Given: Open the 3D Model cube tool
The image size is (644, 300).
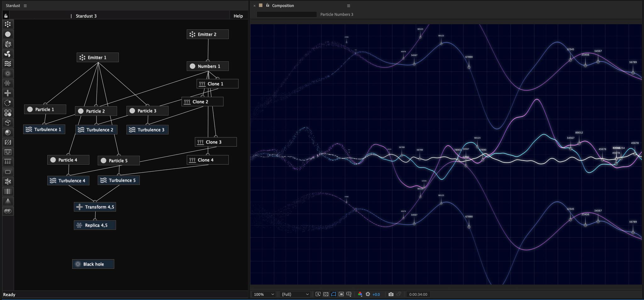Looking at the screenshot, I should 8,122.
